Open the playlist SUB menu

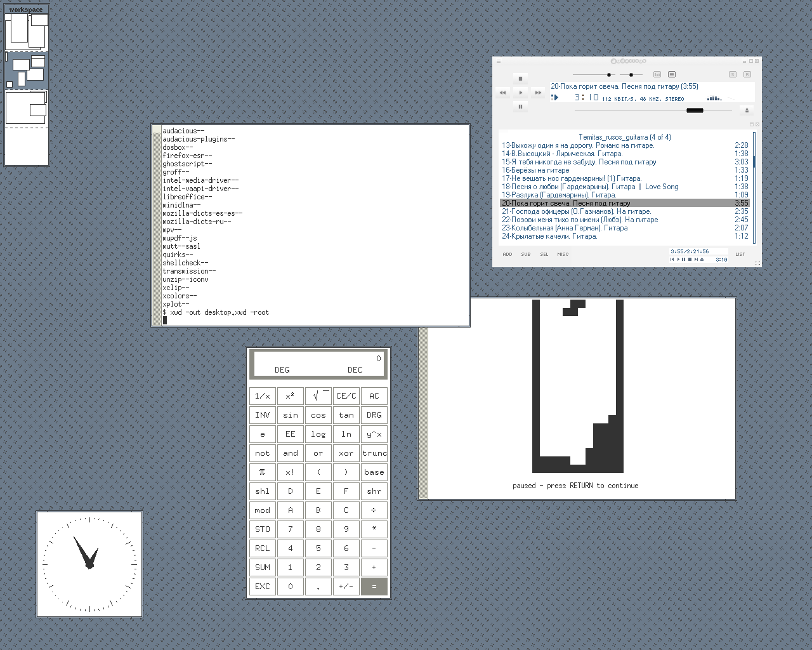[x=526, y=254]
